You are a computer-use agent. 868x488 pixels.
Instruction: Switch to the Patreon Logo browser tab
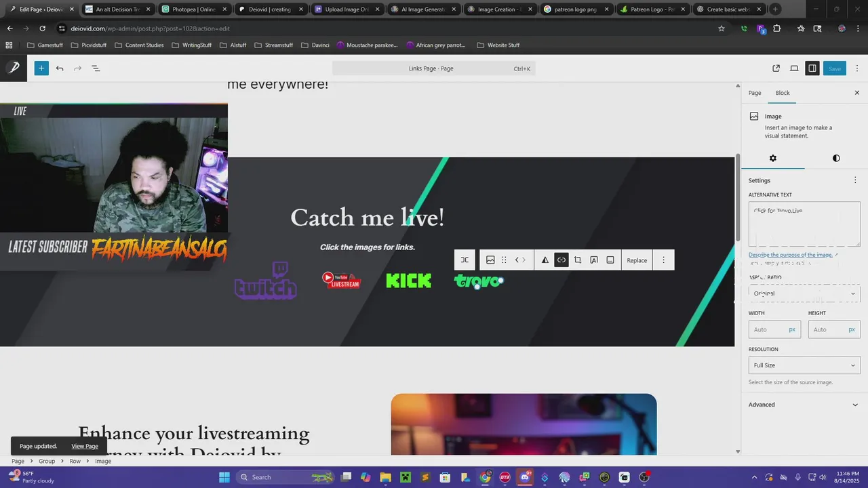[x=651, y=9]
